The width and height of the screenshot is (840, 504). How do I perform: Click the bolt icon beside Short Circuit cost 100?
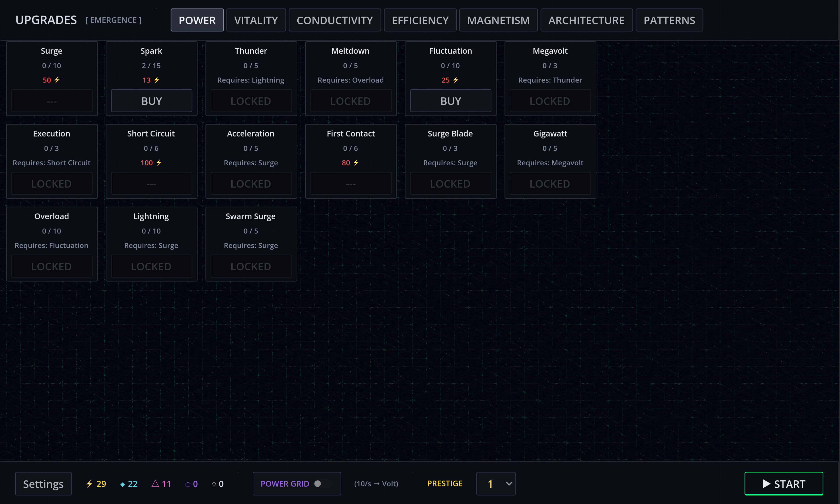(159, 163)
